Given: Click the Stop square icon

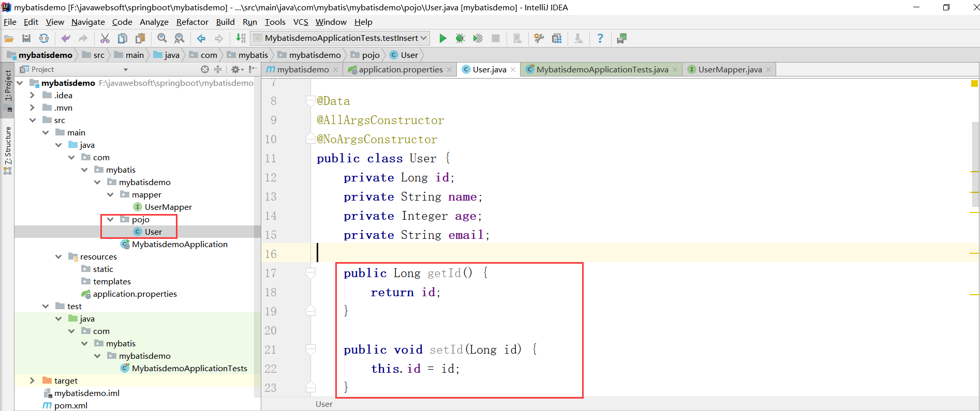Looking at the screenshot, I should (x=495, y=38).
